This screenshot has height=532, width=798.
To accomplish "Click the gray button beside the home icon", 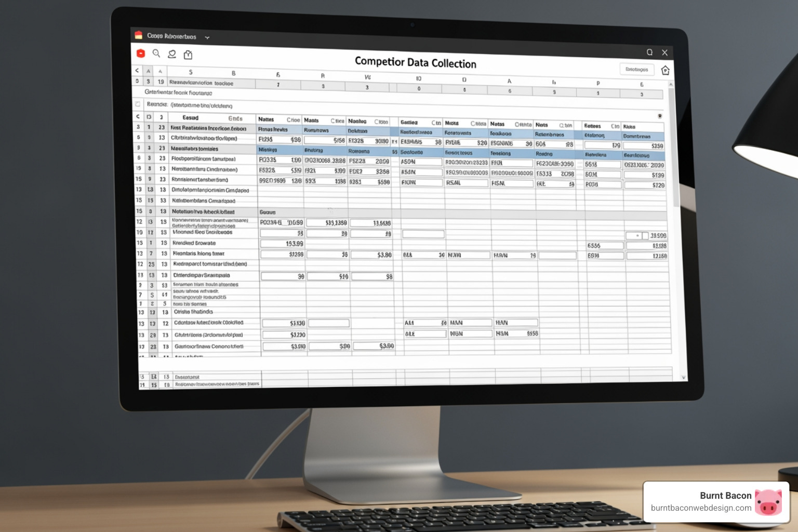I will [636, 69].
